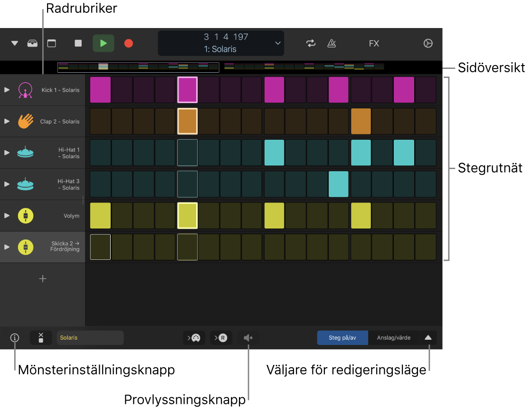Toggle step 13 in the Clap 2 row
Viewport: 532px width, 411px height.
(361, 121)
